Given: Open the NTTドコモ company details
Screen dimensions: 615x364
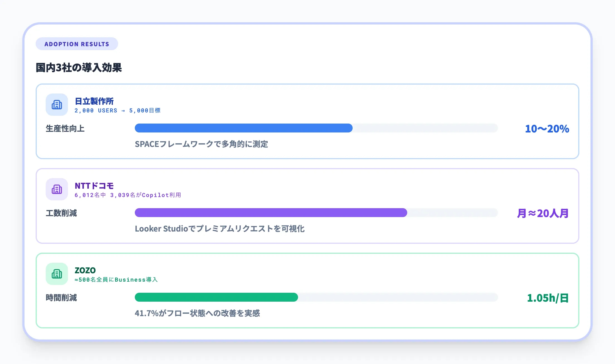Looking at the screenshot, I should point(94,185).
